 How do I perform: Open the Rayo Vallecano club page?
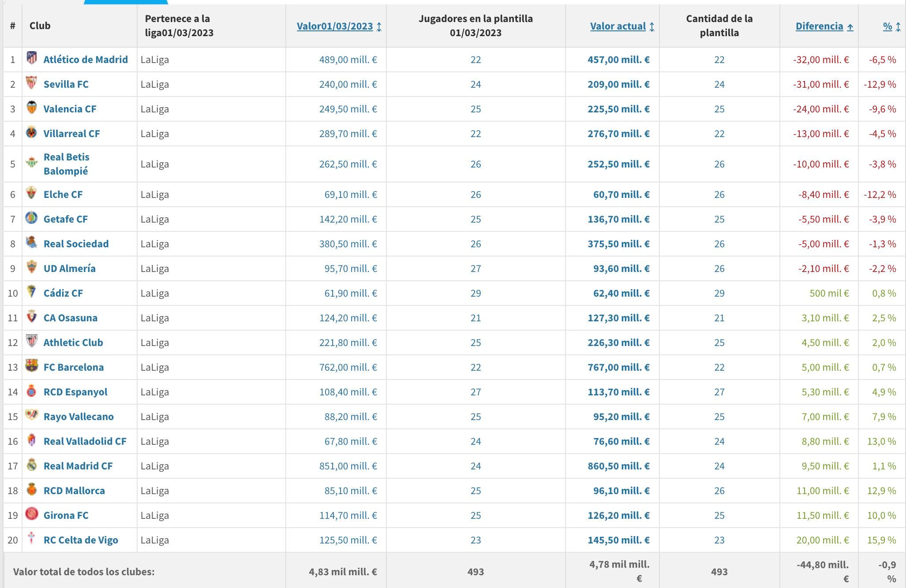point(79,417)
